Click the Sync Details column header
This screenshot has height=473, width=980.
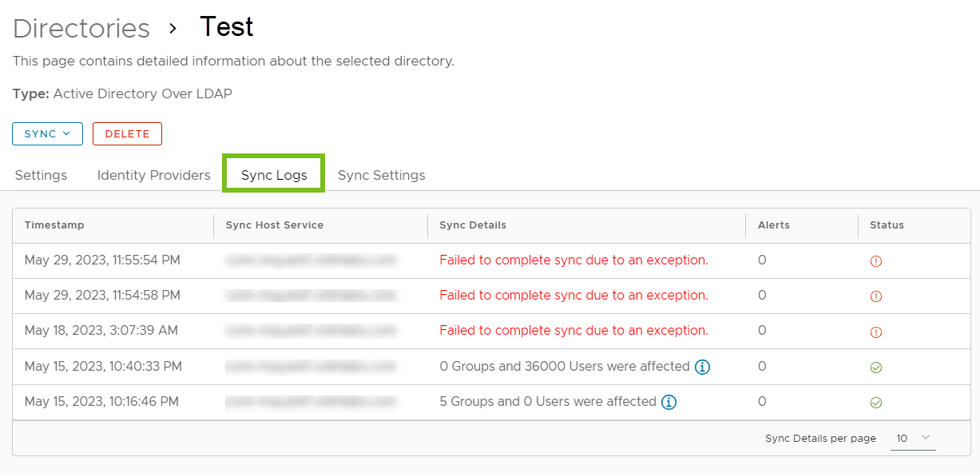pyautogui.click(x=473, y=225)
